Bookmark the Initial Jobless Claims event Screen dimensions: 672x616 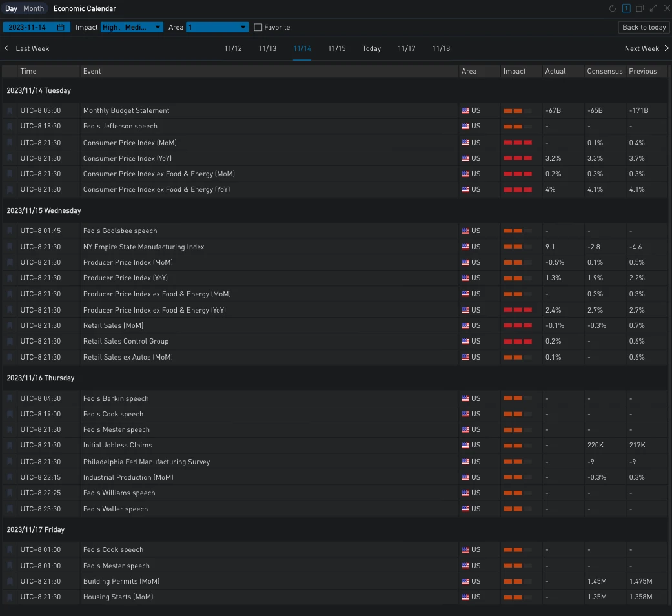pyautogui.click(x=10, y=446)
